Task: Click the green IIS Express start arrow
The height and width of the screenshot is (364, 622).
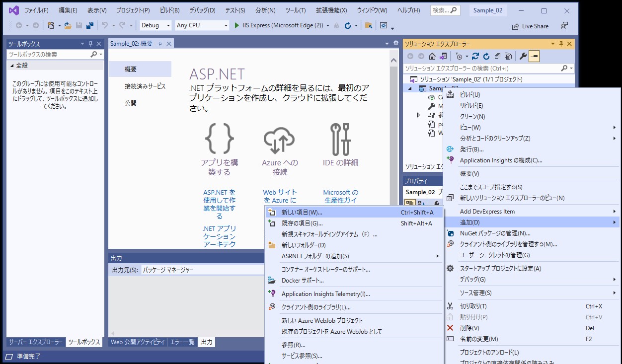Action: [237, 25]
